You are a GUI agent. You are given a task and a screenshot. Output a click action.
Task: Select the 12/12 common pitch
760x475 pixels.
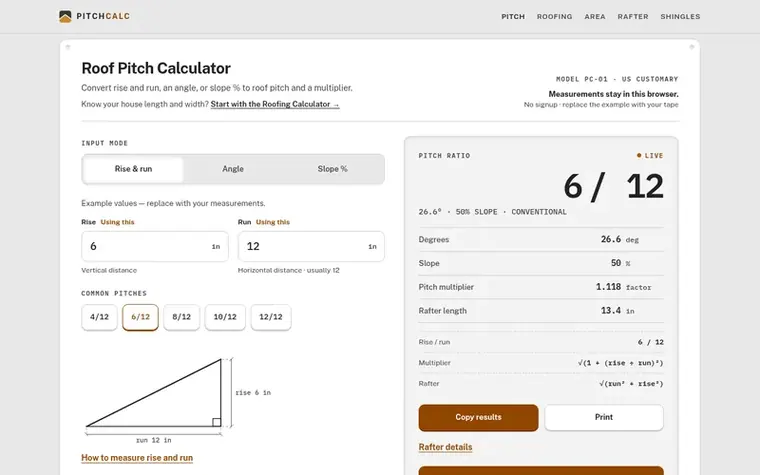(271, 317)
